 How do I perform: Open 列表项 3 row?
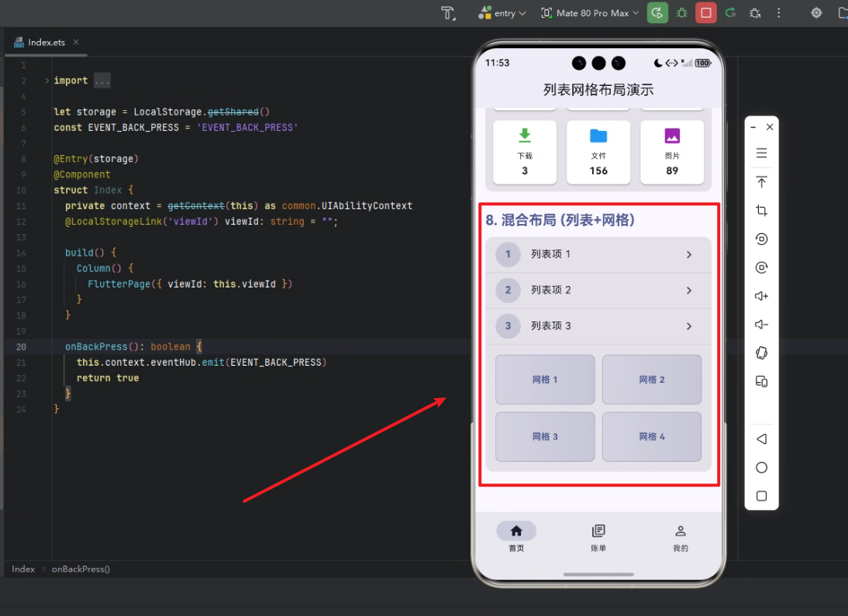[598, 326]
